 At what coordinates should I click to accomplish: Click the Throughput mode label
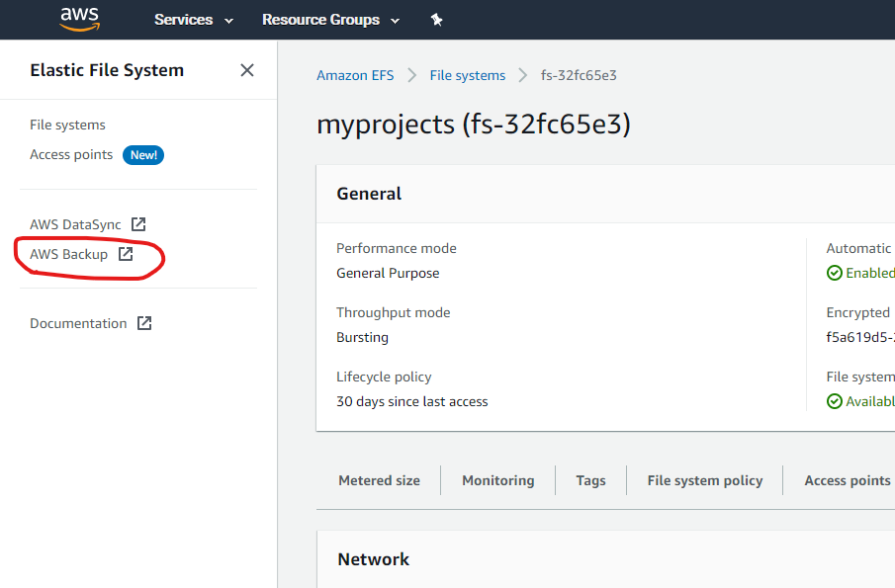pyautogui.click(x=394, y=312)
